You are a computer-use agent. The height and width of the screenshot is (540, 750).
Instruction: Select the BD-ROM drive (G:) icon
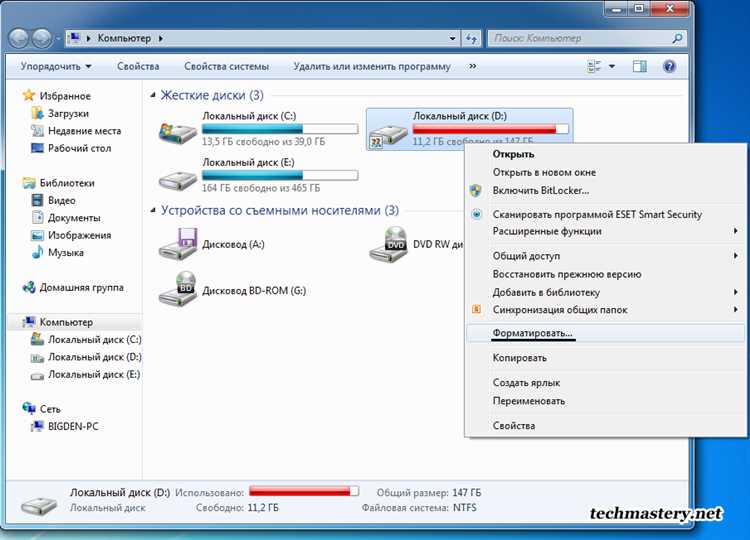[177, 289]
